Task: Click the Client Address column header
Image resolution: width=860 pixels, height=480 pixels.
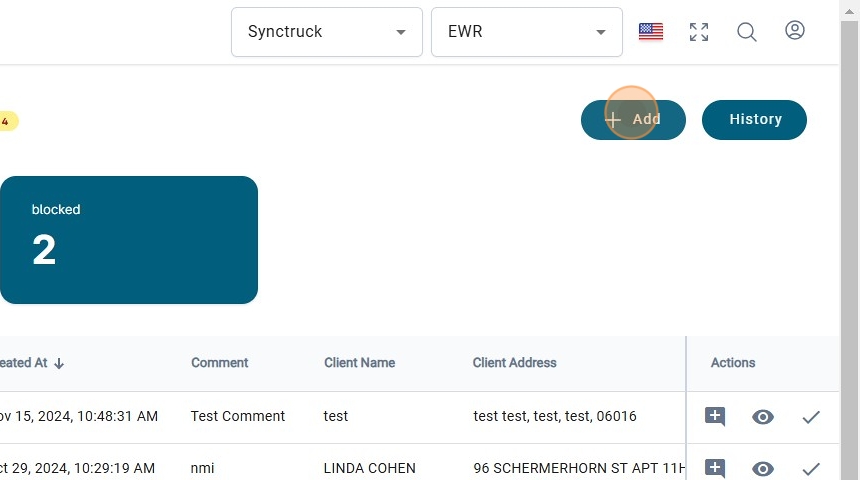Action: click(514, 363)
